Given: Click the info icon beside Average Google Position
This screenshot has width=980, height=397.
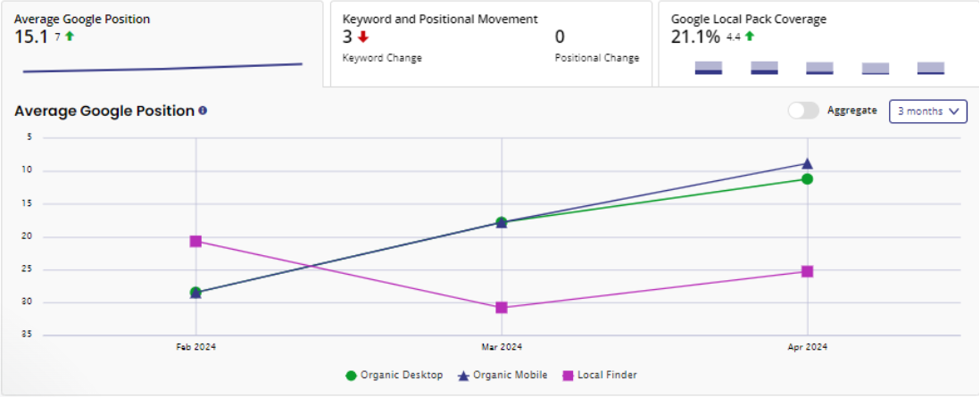Looking at the screenshot, I should click(203, 111).
